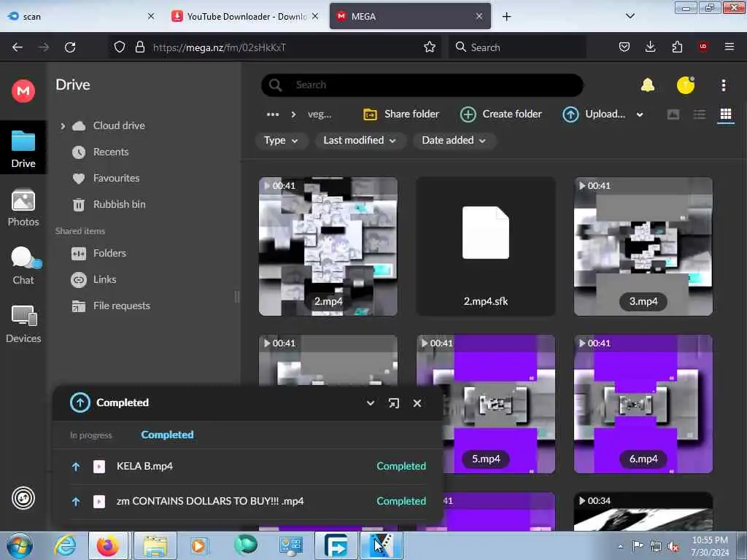Select the 2.mp4 video thumbnail
Image resolution: width=747 pixels, height=560 pixels.
tap(328, 246)
